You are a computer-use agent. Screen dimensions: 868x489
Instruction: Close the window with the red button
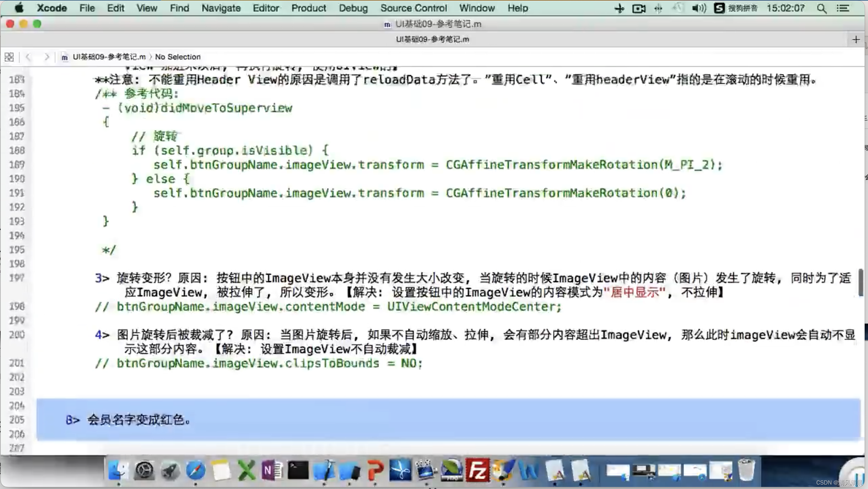[10, 24]
